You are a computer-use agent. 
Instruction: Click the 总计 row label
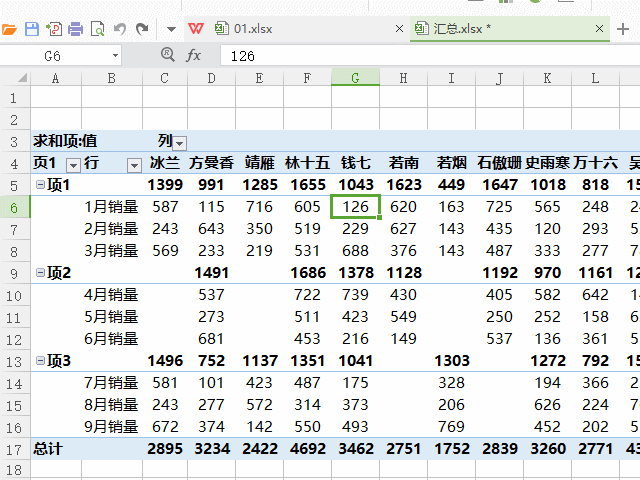pos(48,449)
